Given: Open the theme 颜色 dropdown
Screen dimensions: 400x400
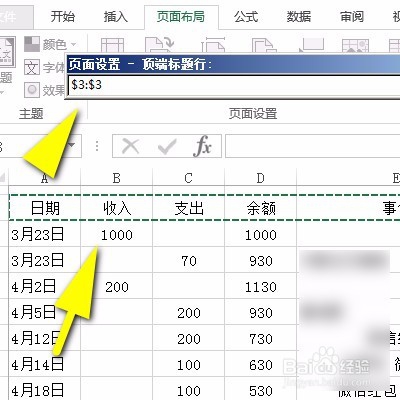Looking at the screenshot, I should 51,44.
